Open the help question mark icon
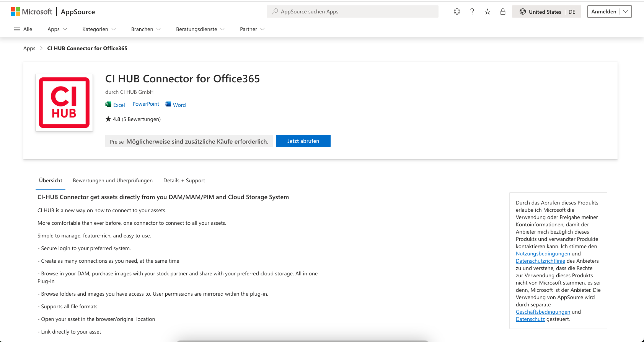 472,11
